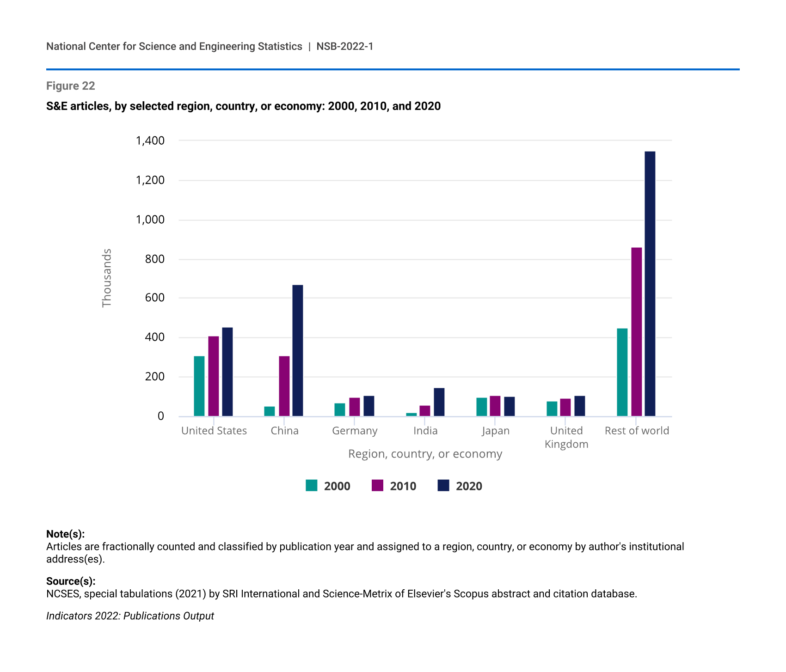786x672 pixels.
Task: Select the Rest of world 2010 bar
Action: pos(636,332)
